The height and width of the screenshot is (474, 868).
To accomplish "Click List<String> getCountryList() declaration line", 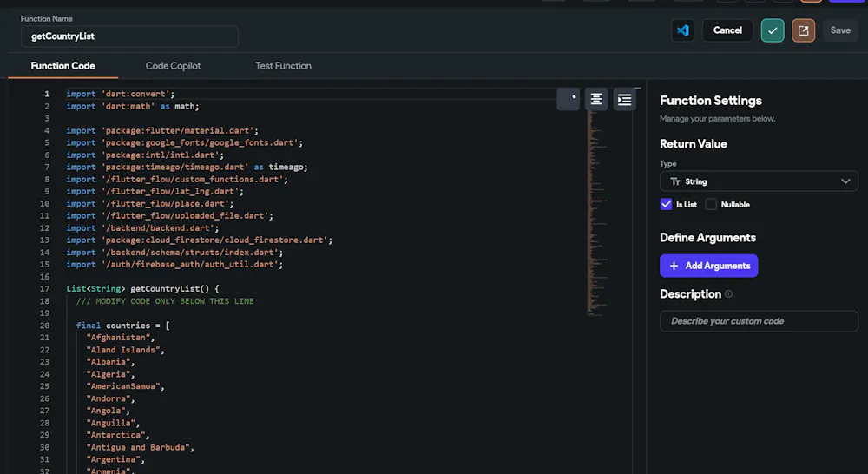I will click(x=143, y=289).
